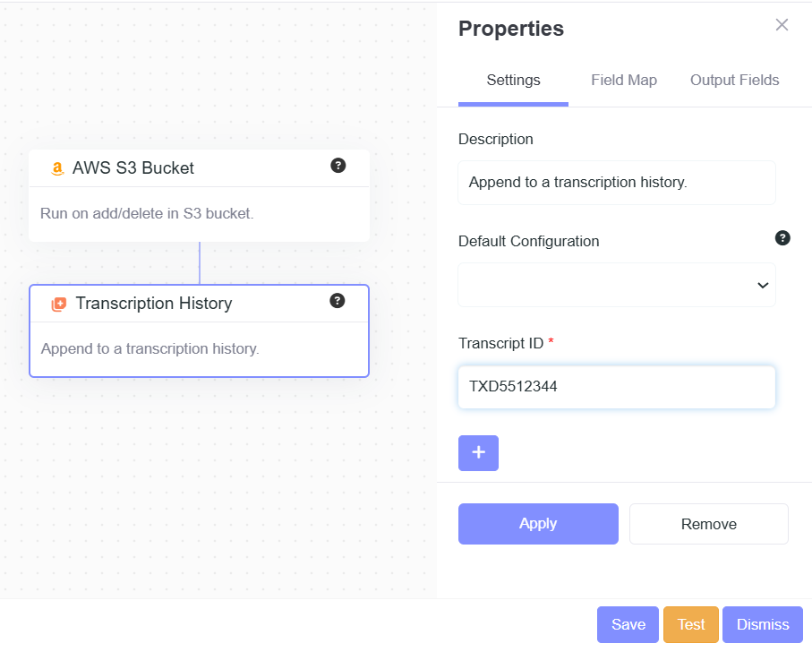Focus the Transcript ID input field

pyautogui.click(x=617, y=387)
